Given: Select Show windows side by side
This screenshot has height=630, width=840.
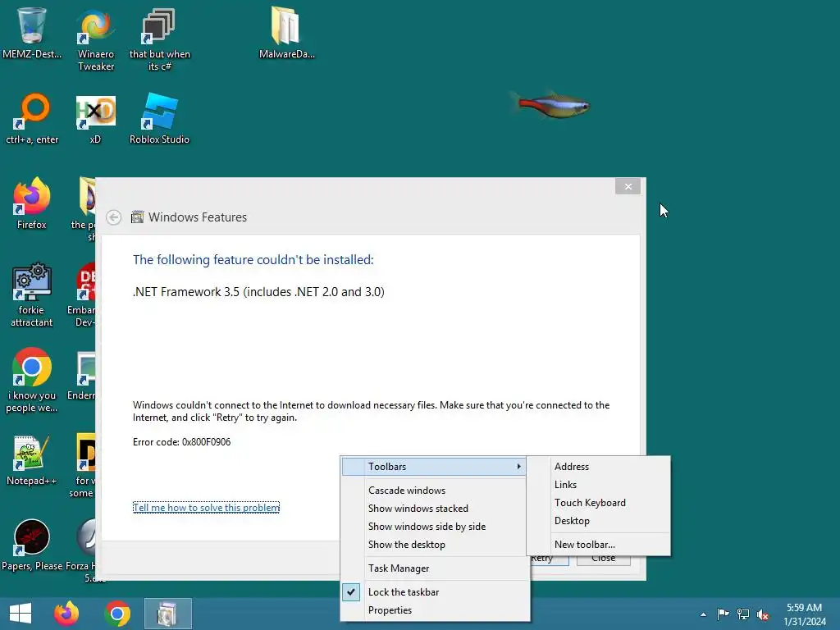Looking at the screenshot, I should pos(433,527).
